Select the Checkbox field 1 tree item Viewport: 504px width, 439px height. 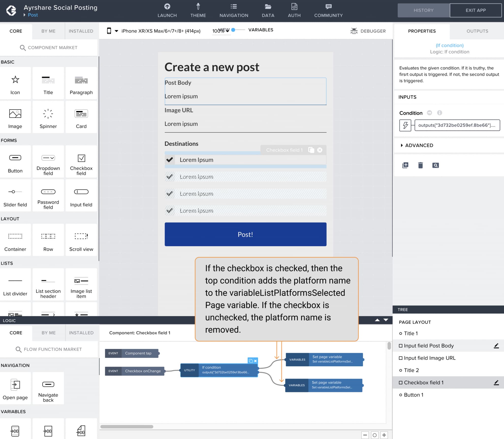423,382
